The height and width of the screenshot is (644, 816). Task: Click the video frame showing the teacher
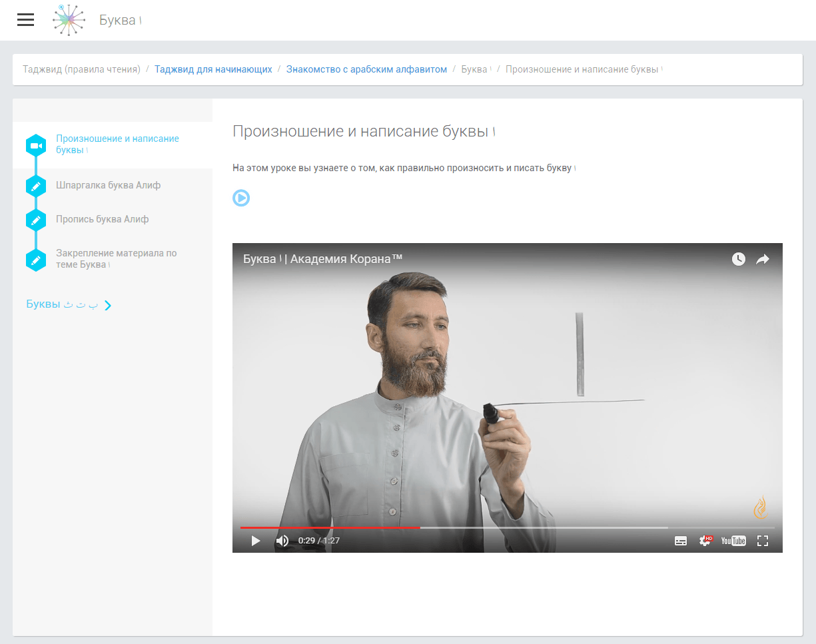pos(508,398)
